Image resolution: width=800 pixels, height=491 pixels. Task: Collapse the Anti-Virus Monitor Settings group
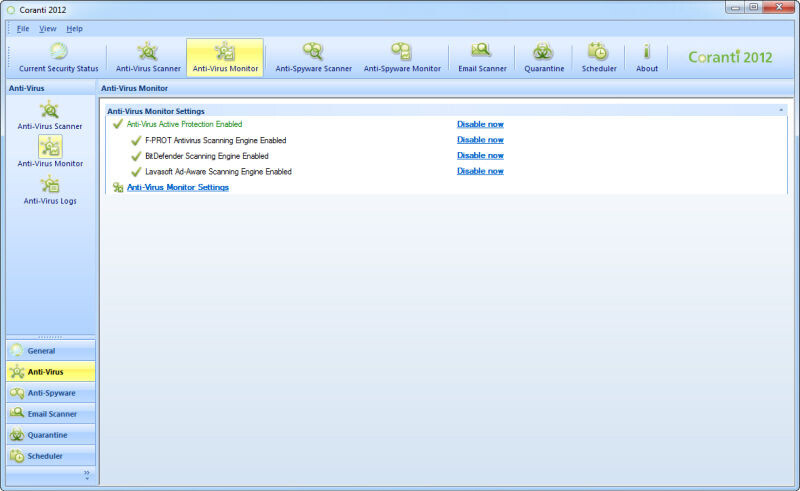[x=781, y=110]
